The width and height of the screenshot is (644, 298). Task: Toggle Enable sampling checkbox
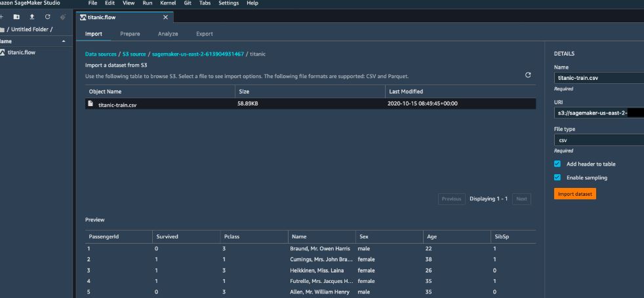pos(557,177)
